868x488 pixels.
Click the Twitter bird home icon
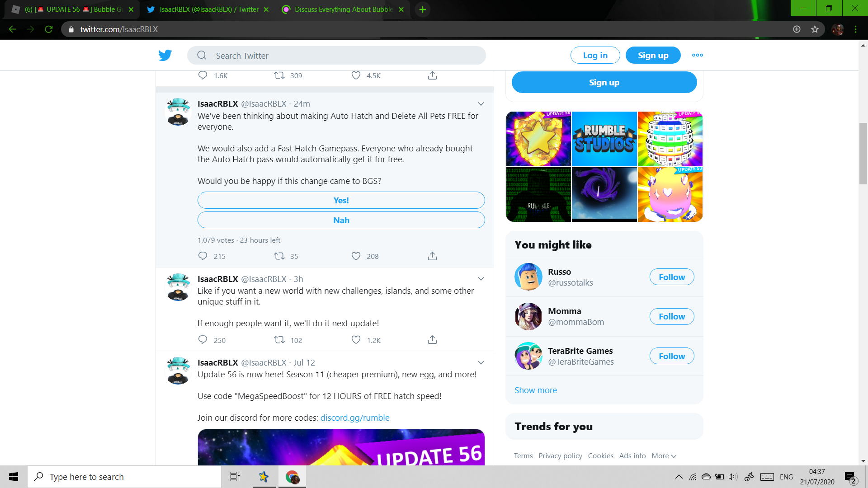tap(165, 54)
